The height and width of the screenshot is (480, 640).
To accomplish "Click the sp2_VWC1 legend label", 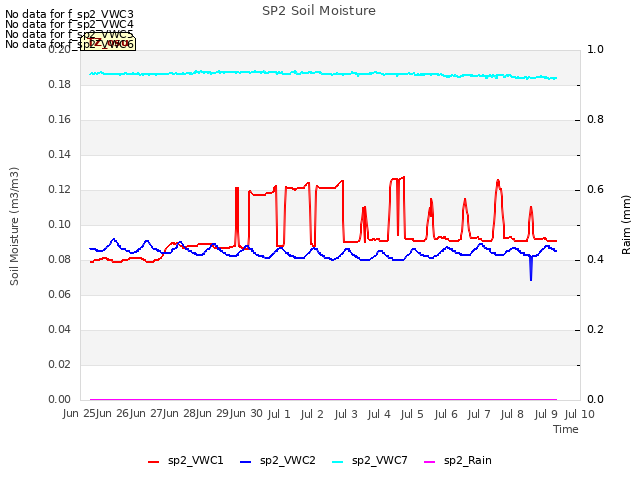I will pyautogui.click(x=196, y=460).
